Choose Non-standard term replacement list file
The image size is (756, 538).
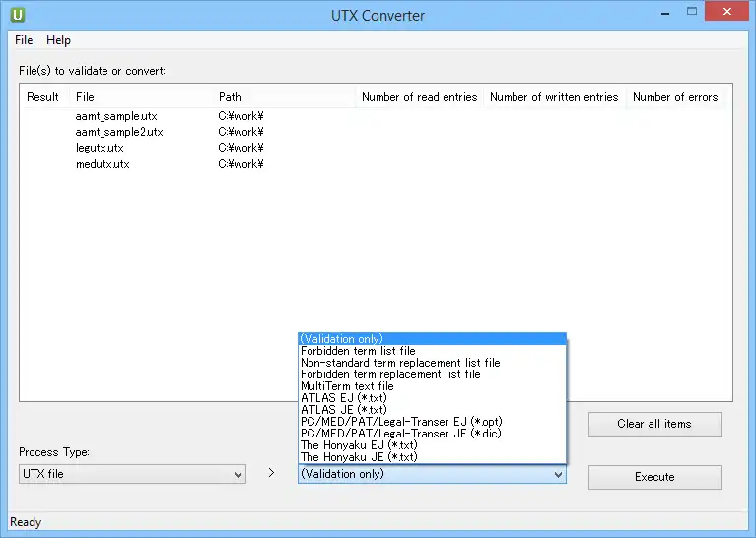pos(432,363)
